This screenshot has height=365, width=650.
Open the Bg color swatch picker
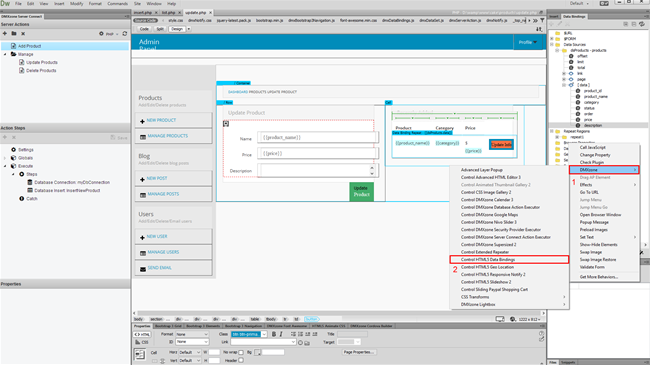pyautogui.click(x=257, y=353)
